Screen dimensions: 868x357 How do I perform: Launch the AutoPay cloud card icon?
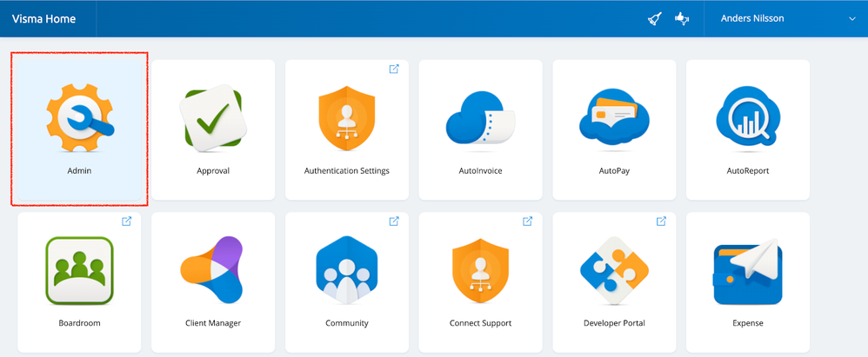[x=614, y=116]
